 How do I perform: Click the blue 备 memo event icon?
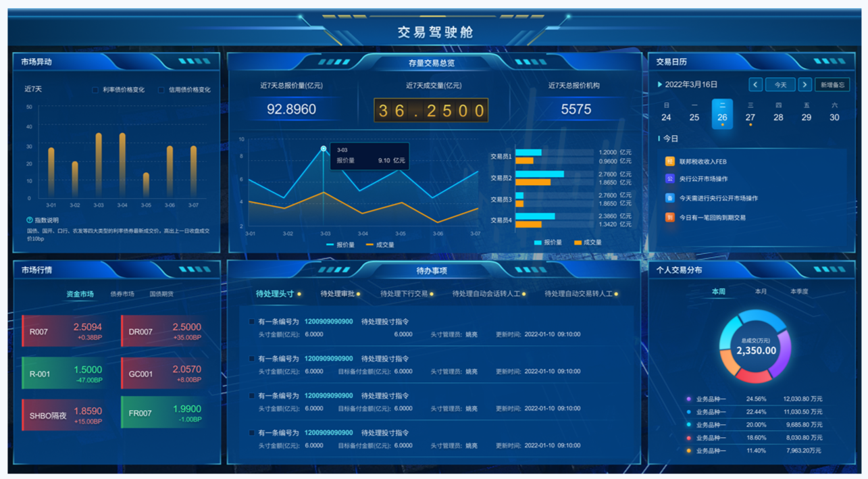pyautogui.click(x=669, y=198)
